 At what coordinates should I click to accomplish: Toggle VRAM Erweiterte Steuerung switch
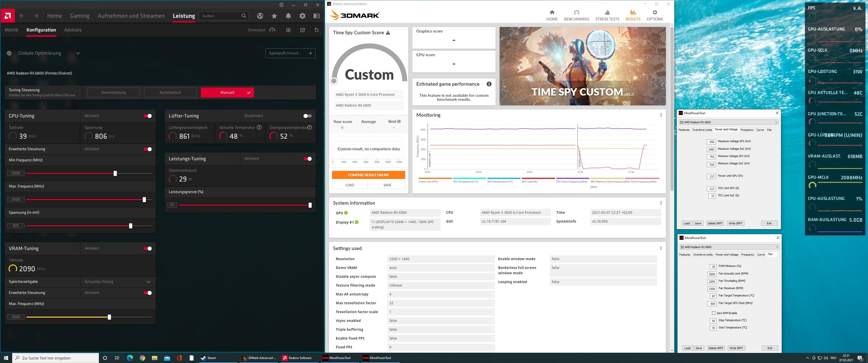click(x=148, y=293)
